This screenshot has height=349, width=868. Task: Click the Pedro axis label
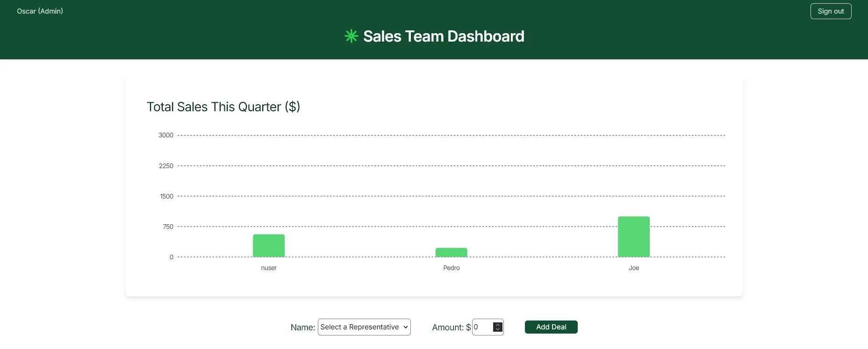pyautogui.click(x=452, y=268)
